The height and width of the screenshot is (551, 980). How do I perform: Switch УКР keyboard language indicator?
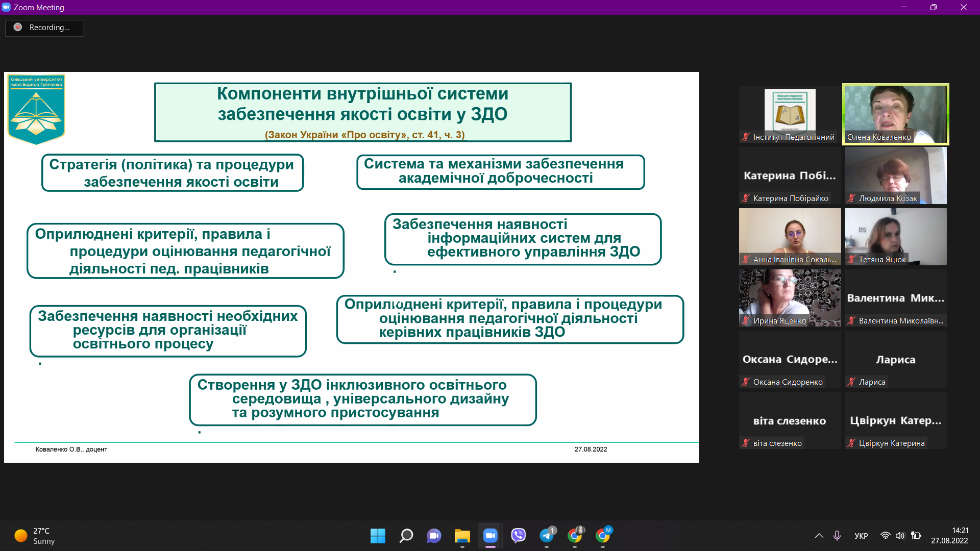click(861, 536)
